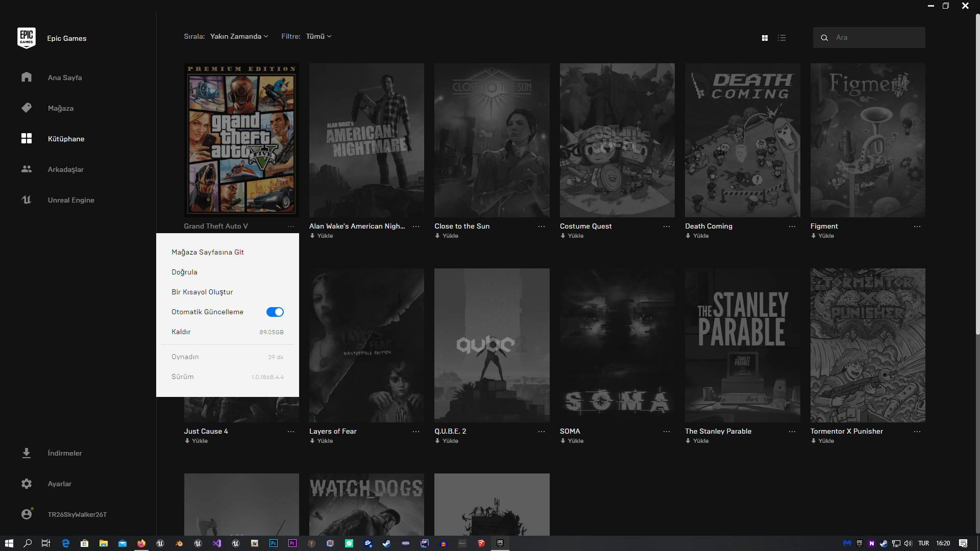Open Death Coming cover thumbnail
980x551 pixels.
pyautogui.click(x=742, y=140)
